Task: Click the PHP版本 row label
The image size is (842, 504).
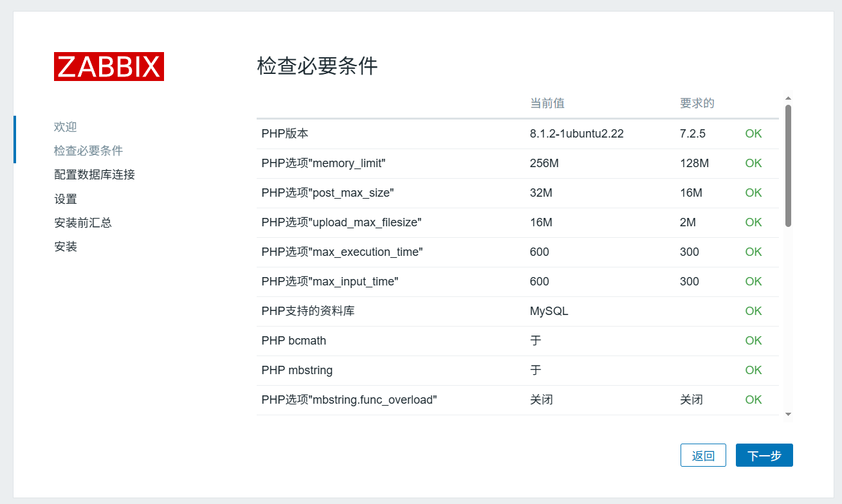Action: click(285, 134)
